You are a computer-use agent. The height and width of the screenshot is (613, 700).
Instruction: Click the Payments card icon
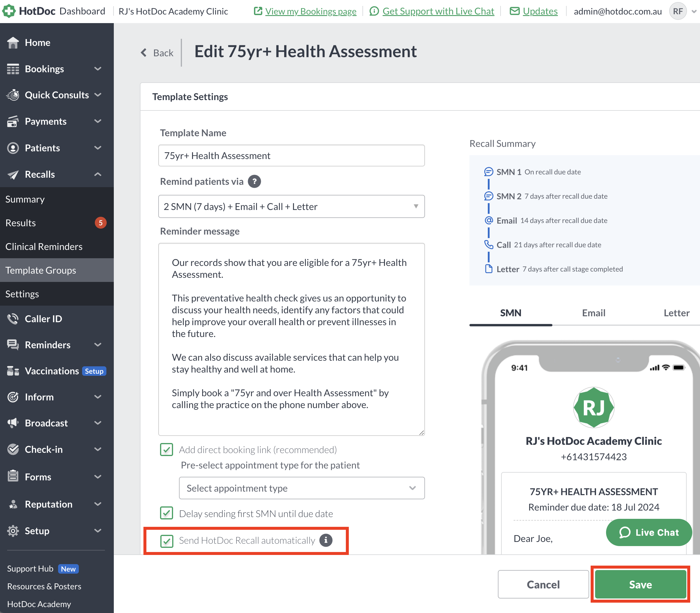tap(13, 121)
